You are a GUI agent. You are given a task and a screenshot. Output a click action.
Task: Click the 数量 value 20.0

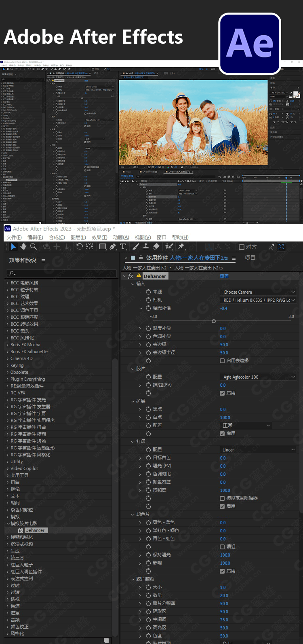[x=224, y=595]
